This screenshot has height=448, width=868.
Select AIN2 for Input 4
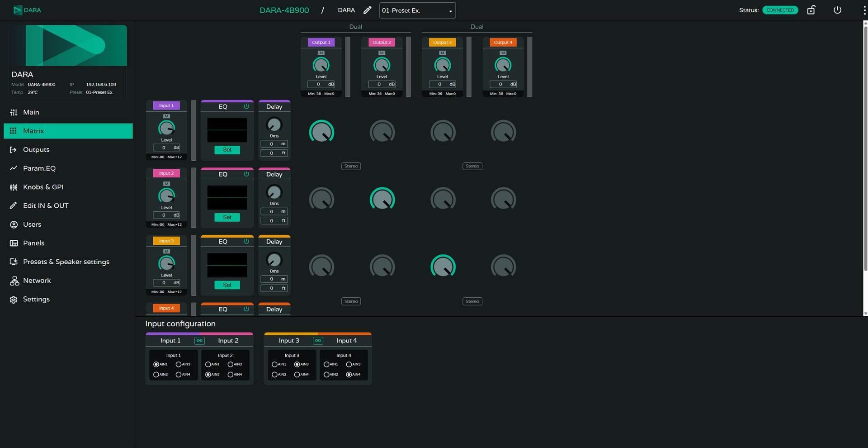pyautogui.click(x=326, y=374)
